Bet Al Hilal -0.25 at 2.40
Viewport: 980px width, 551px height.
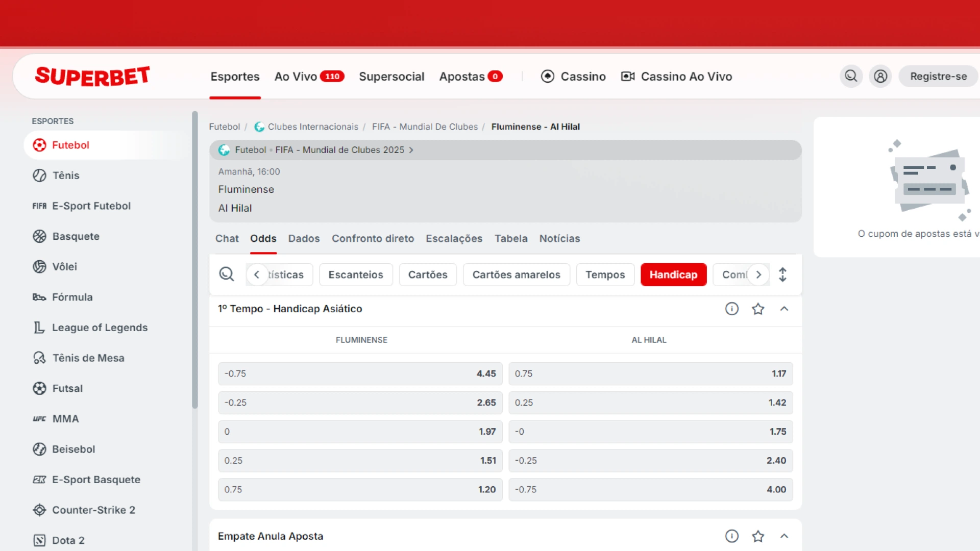pos(650,460)
